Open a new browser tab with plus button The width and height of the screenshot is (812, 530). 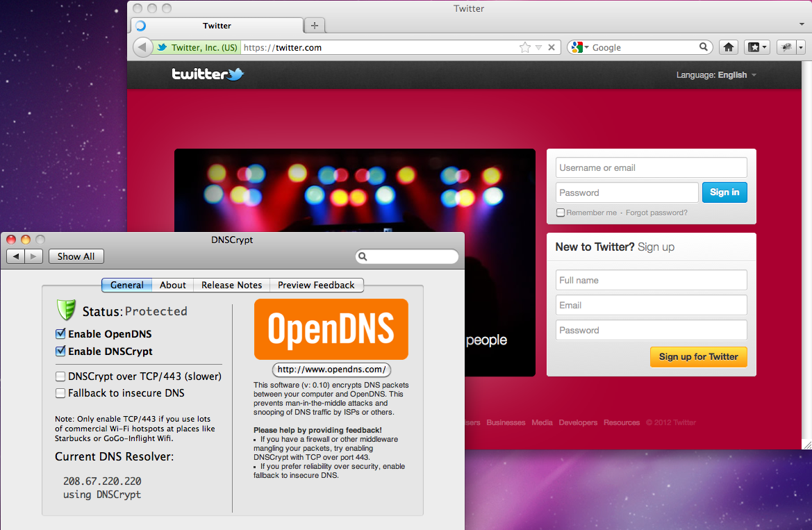point(315,26)
